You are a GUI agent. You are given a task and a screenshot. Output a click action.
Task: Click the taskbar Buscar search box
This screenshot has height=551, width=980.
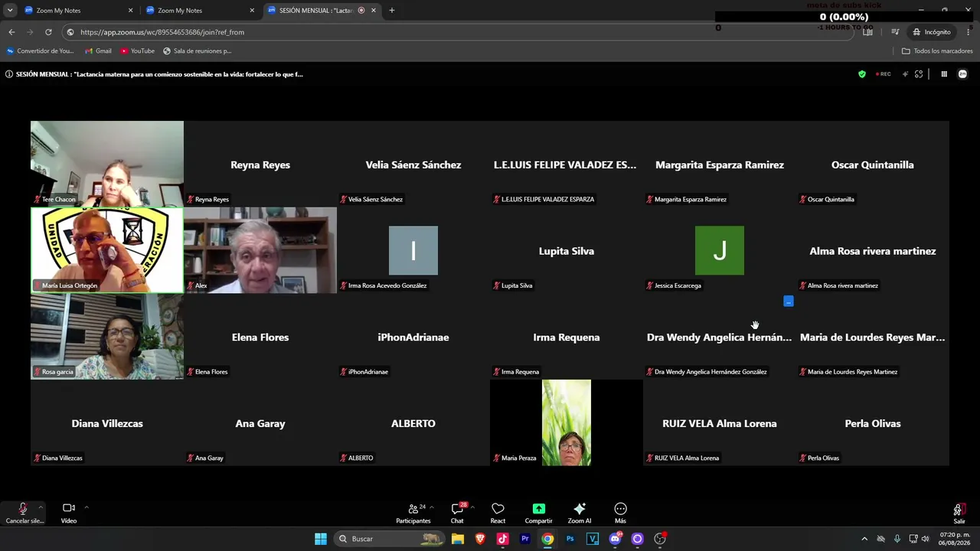[390, 539]
